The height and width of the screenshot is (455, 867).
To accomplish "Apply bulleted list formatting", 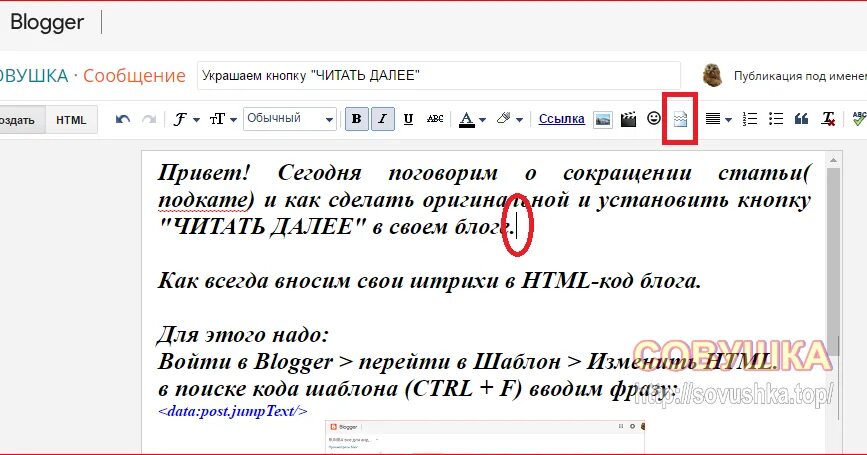I will 776,119.
